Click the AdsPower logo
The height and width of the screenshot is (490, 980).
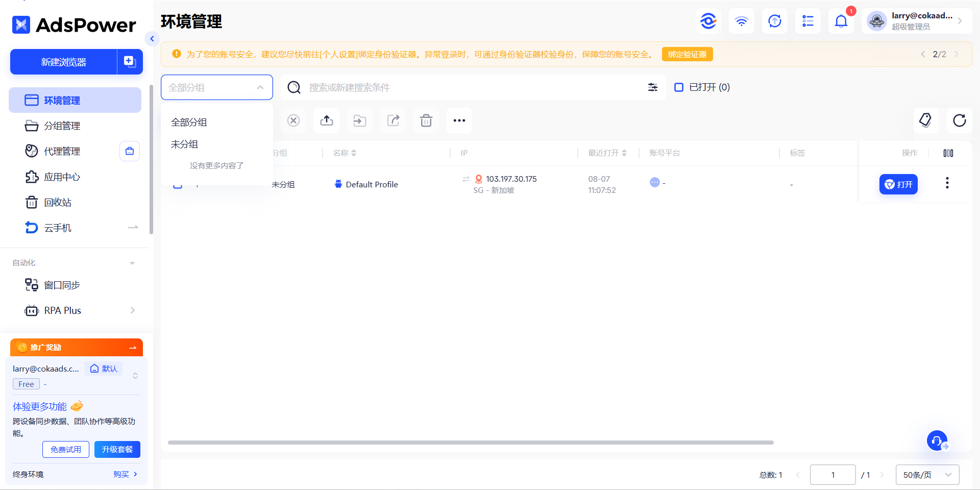click(x=74, y=24)
